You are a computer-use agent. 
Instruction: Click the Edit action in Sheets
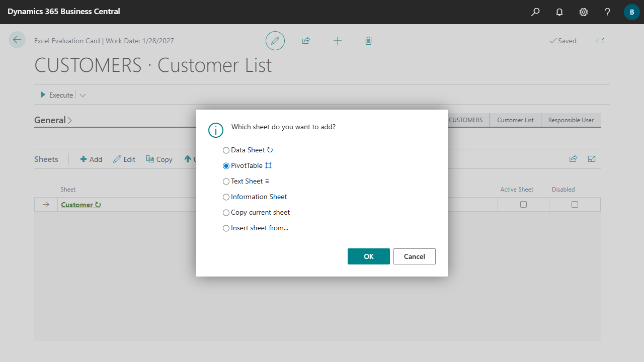pos(124,159)
